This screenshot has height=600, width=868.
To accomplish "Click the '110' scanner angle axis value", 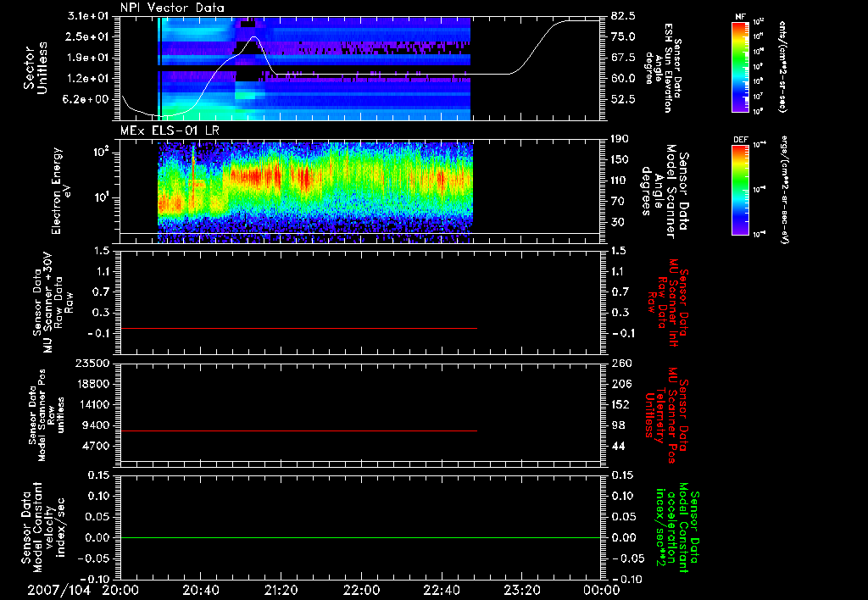I will point(620,181).
